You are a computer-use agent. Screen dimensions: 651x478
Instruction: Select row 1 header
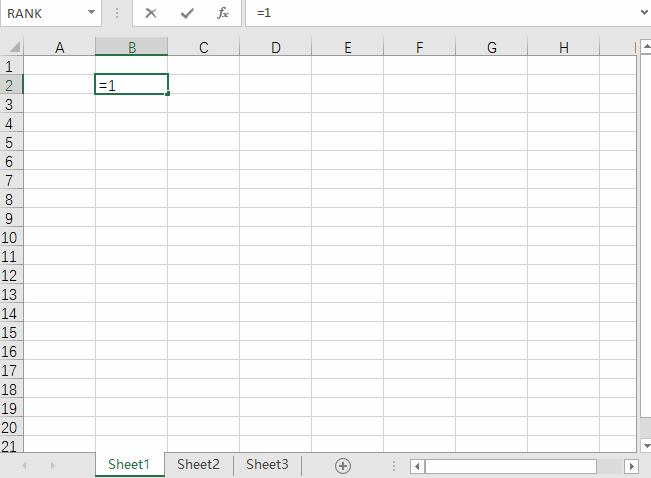click(x=12, y=66)
